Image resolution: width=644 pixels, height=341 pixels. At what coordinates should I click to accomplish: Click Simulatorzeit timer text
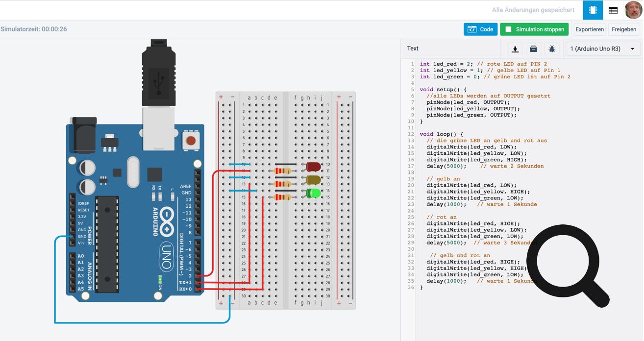pos(34,29)
